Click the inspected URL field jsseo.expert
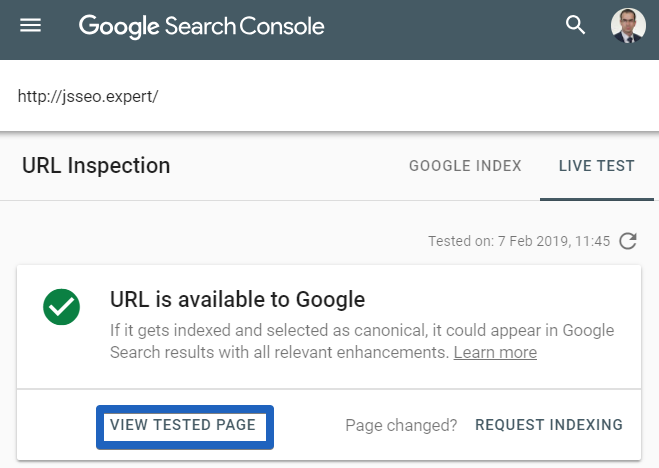The image size is (659, 468). [x=89, y=97]
